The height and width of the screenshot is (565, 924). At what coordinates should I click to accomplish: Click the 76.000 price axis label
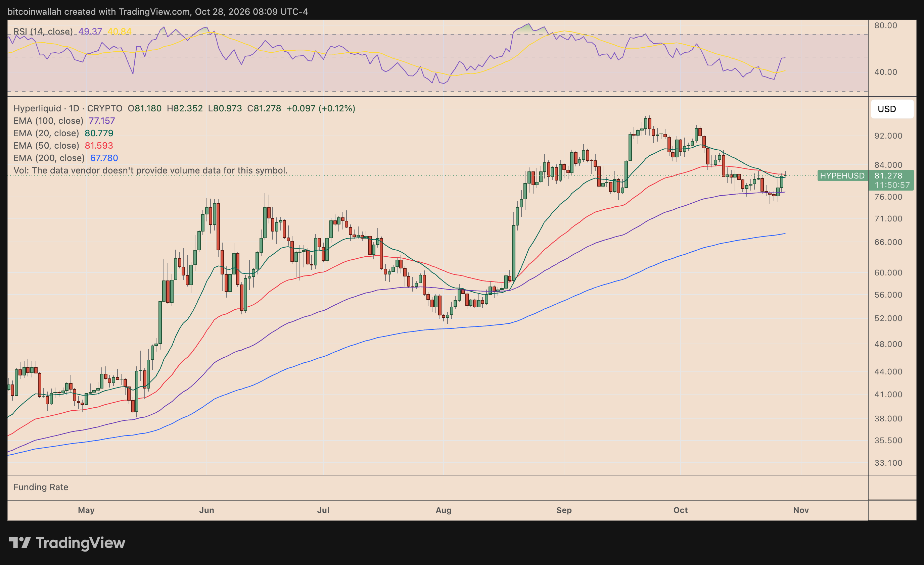(888, 197)
